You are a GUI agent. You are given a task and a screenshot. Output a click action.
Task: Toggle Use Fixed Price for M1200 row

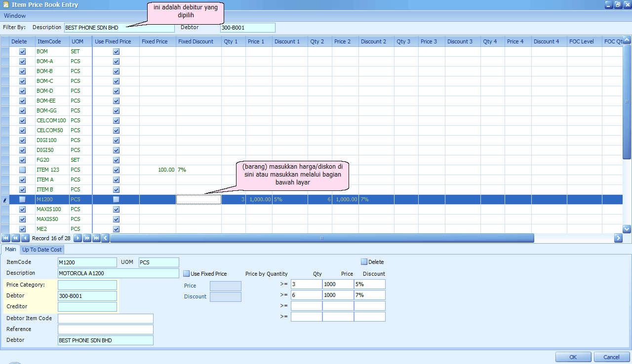click(116, 199)
